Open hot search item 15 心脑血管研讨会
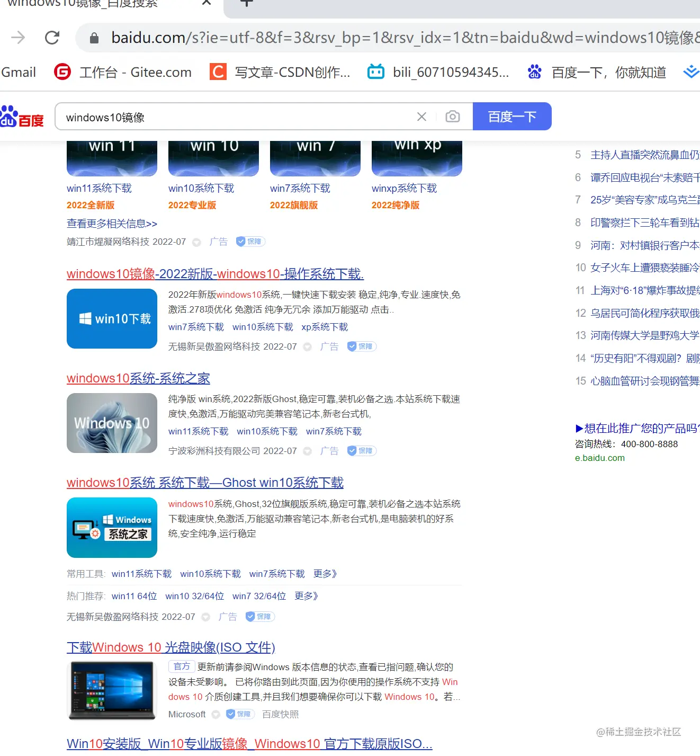The image size is (700, 756). pyautogui.click(x=645, y=381)
